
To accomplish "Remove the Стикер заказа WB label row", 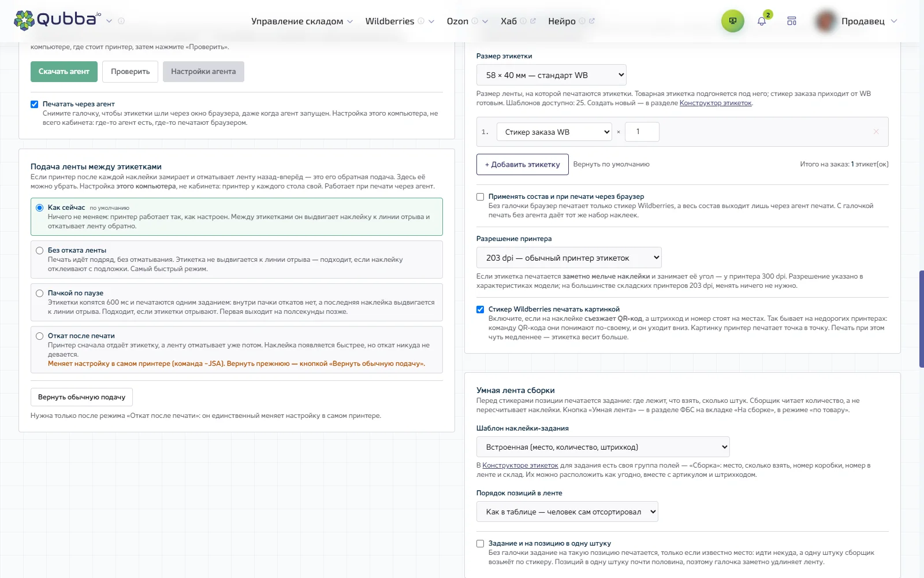I will point(876,132).
